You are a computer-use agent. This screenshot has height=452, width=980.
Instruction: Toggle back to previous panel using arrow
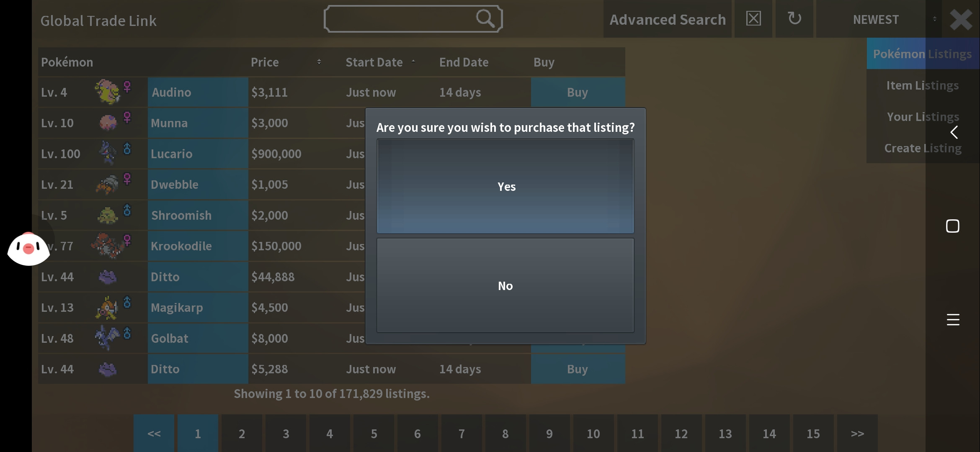pos(954,132)
